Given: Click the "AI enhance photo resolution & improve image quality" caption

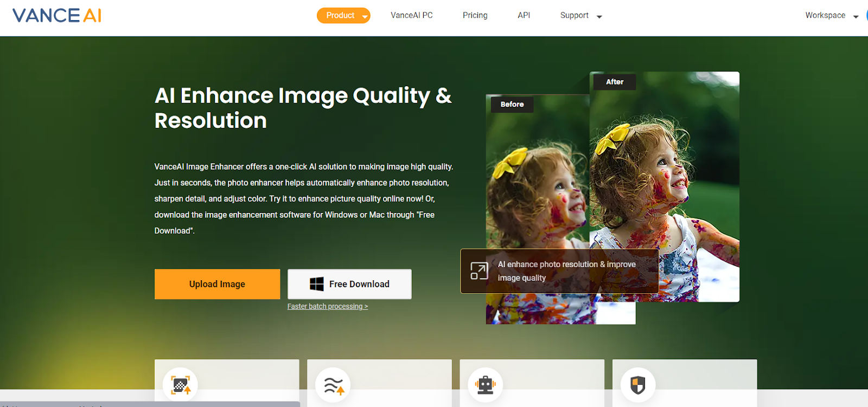Looking at the screenshot, I should pos(567,271).
